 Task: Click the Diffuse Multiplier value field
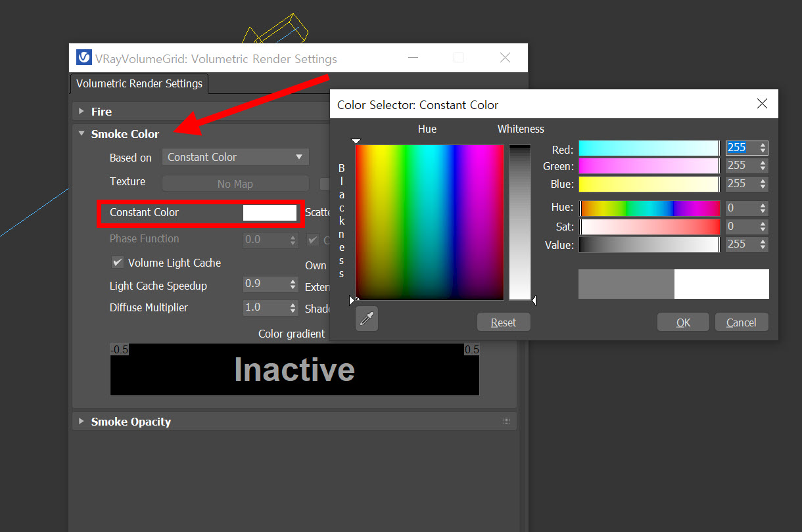pos(265,307)
